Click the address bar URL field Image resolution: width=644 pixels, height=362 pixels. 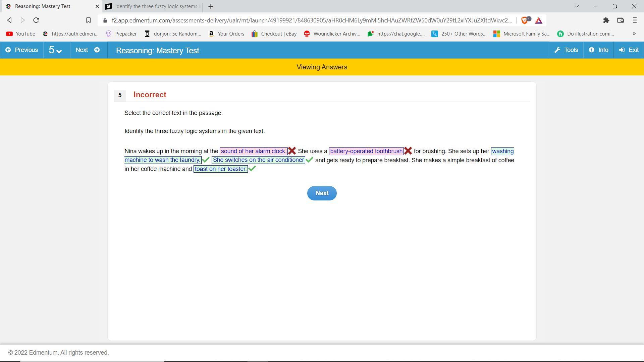pos(312,20)
